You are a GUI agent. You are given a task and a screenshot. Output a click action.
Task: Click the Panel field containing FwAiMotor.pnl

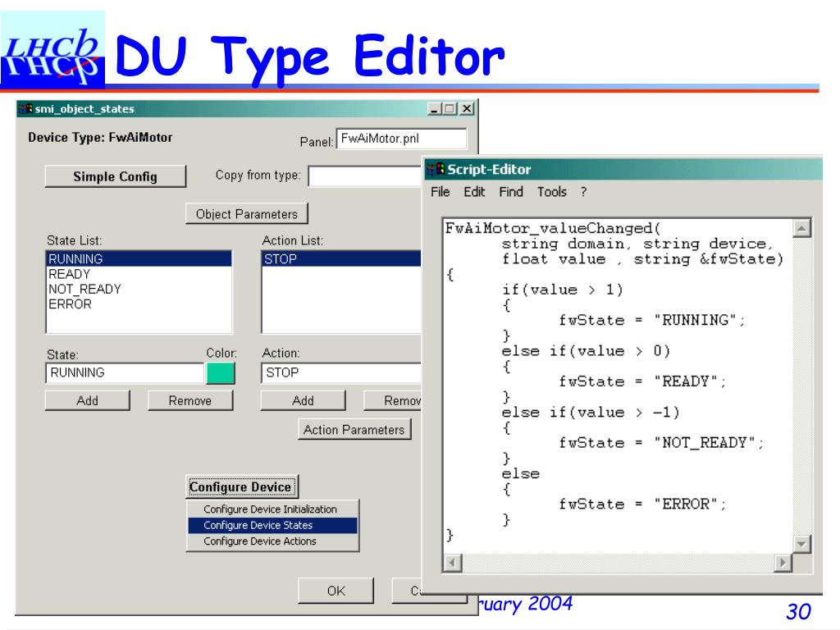tap(401, 139)
